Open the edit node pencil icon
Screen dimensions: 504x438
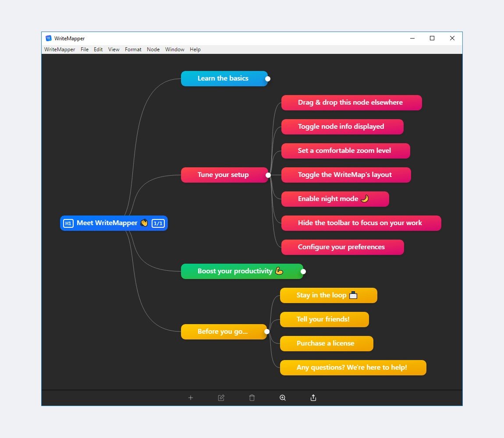tap(221, 398)
